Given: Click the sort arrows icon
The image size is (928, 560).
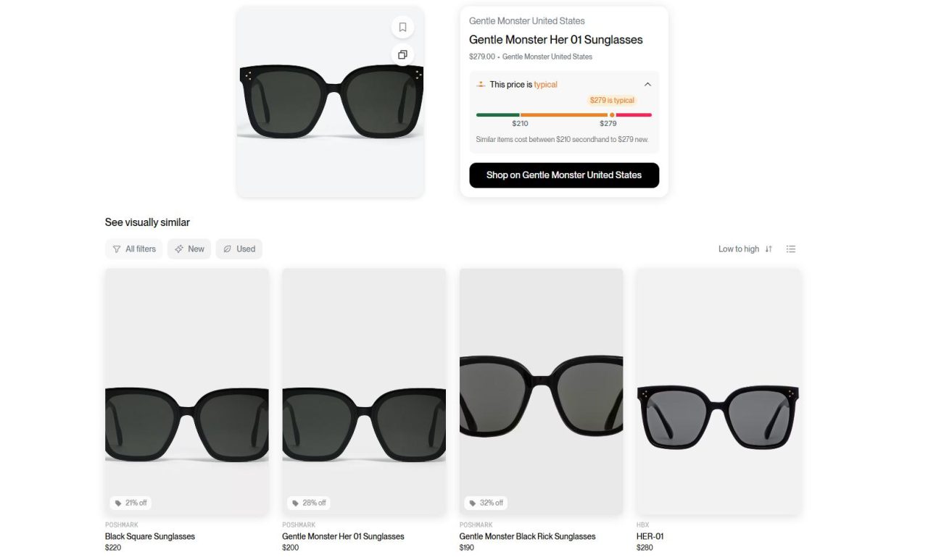Looking at the screenshot, I should pos(768,249).
